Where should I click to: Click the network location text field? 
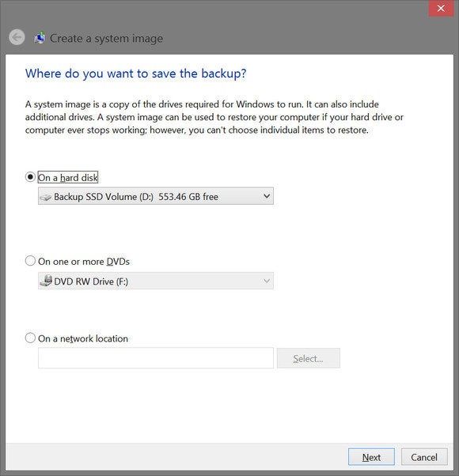(x=156, y=358)
